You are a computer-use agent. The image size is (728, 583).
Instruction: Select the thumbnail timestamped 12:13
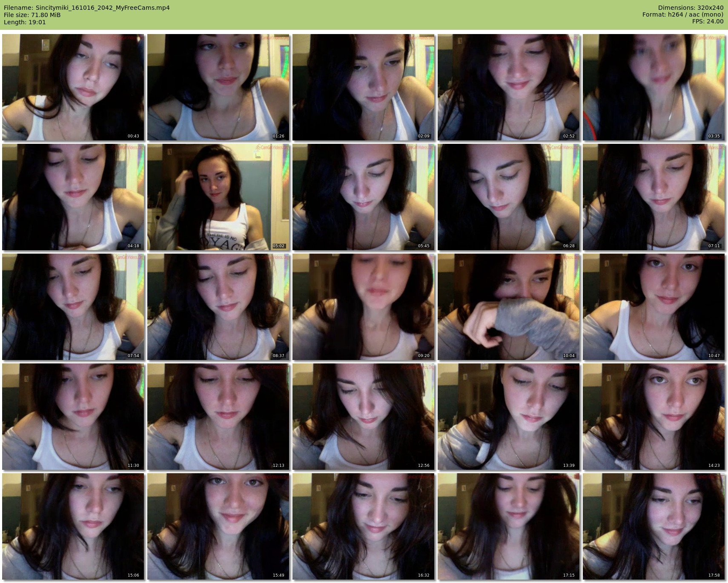pyautogui.click(x=218, y=417)
